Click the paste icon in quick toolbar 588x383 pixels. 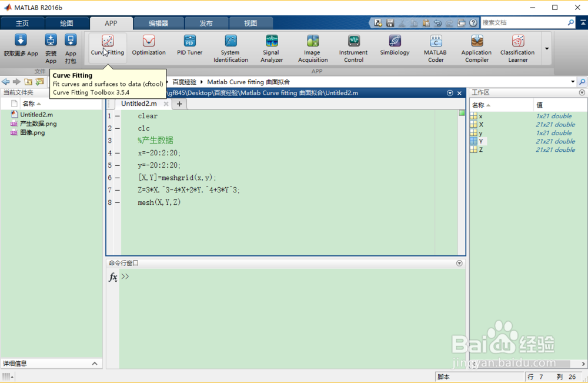pyautogui.click(x=426, y=23)
